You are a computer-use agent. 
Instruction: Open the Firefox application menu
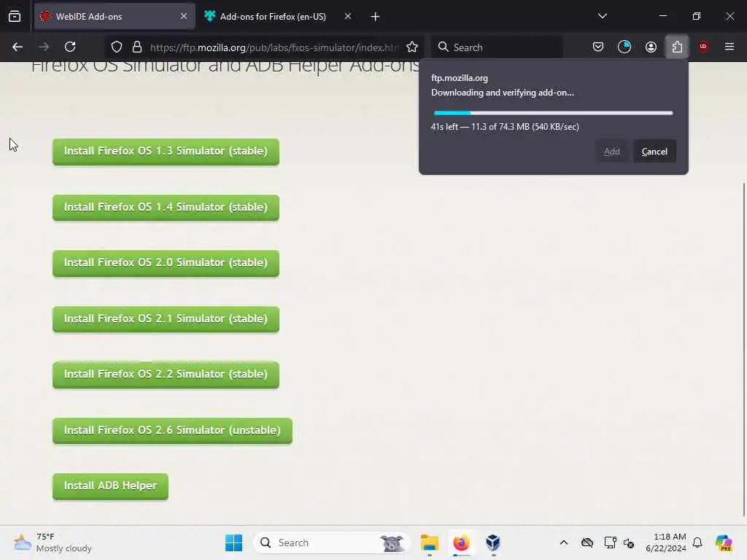pyautogui.click(x=729, y=47)
